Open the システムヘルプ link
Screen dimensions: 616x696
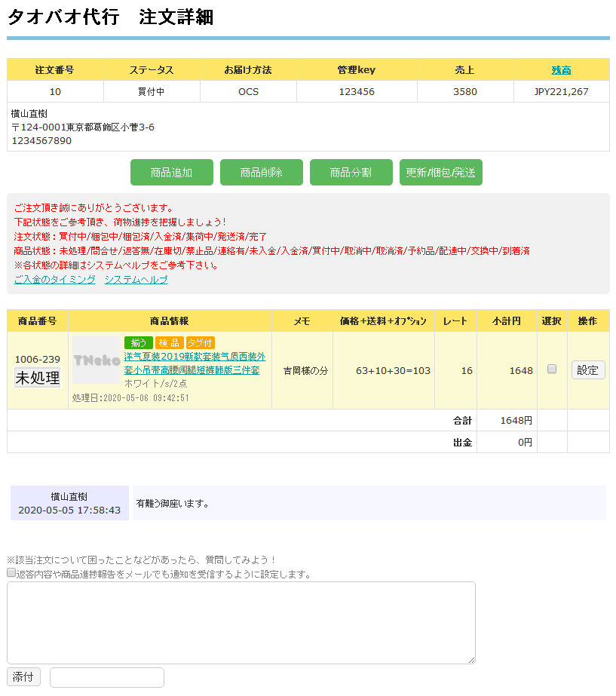click(x=136, y=280)
